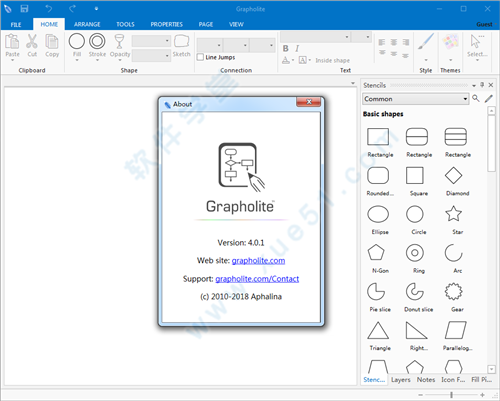Click the zoom in plus button
This screenshot has height=401, width=500.
point(482,395)
